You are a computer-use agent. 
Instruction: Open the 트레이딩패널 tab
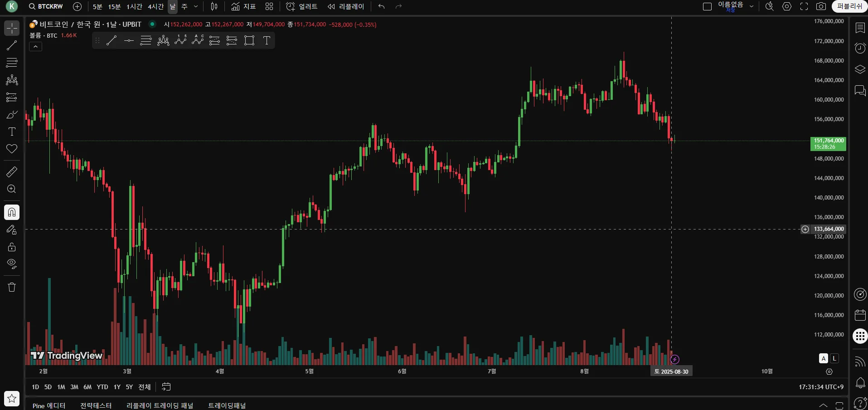pos(227,405)
